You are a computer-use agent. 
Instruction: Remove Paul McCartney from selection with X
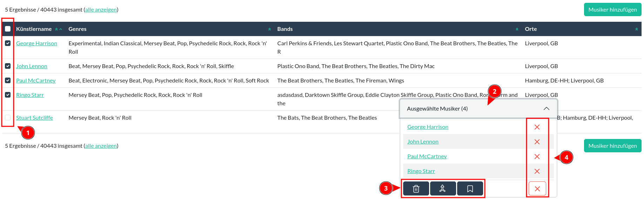click(x=537, y=157)
